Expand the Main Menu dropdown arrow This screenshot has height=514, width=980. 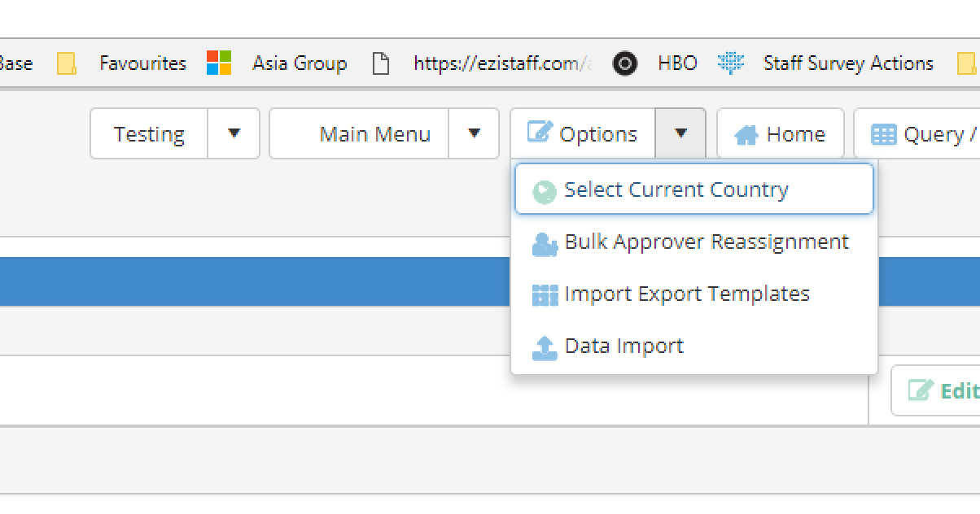tap(474, 133)
